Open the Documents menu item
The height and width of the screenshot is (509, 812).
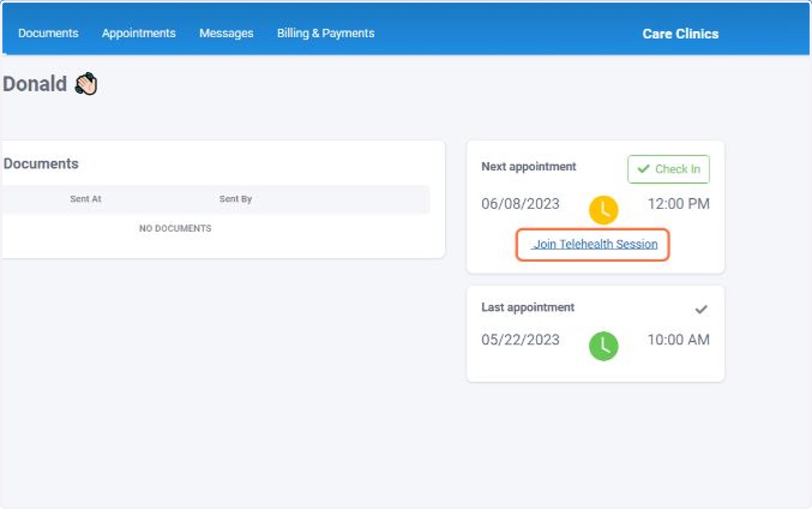point(48,33)
